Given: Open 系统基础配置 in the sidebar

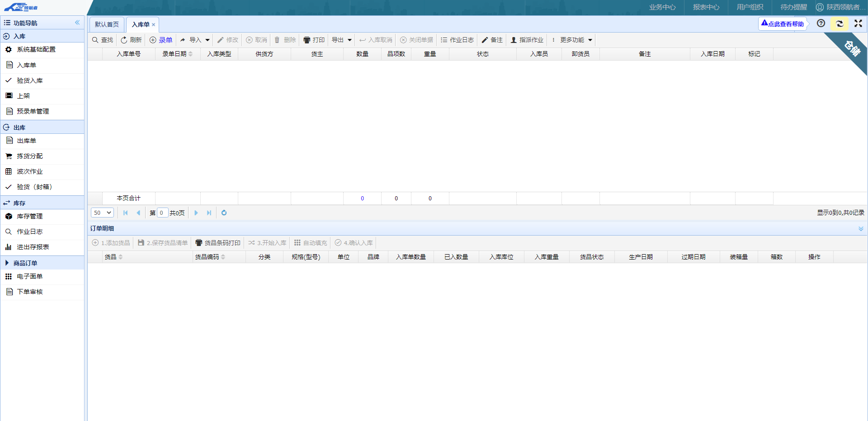Looking at the screenshot, I should [x=42, y=50].
